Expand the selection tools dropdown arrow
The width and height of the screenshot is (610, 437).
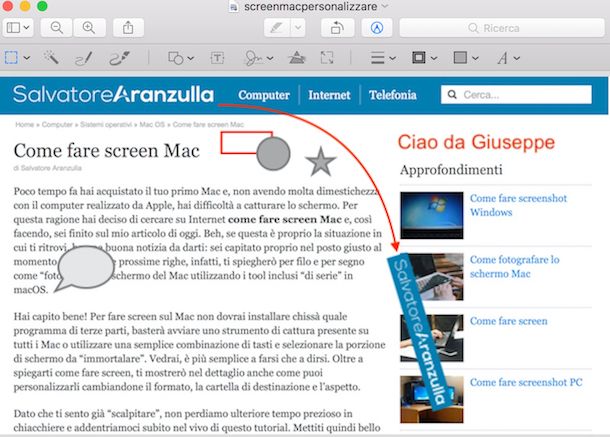(27, 58)
